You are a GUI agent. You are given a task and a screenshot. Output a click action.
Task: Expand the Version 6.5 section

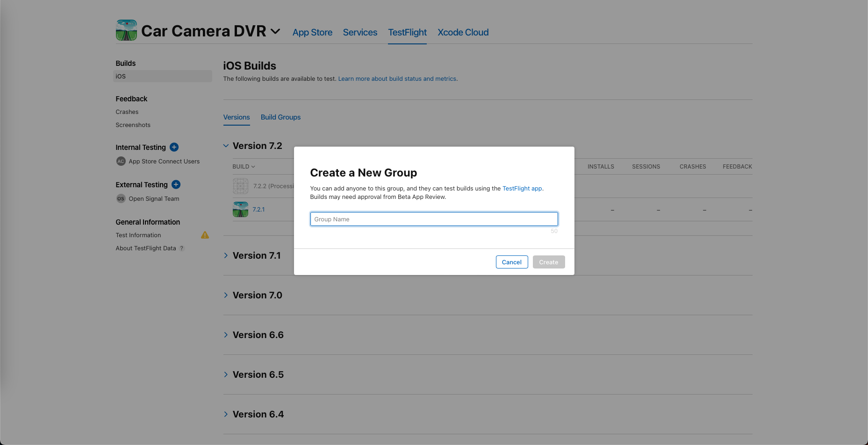pos(226,374)
